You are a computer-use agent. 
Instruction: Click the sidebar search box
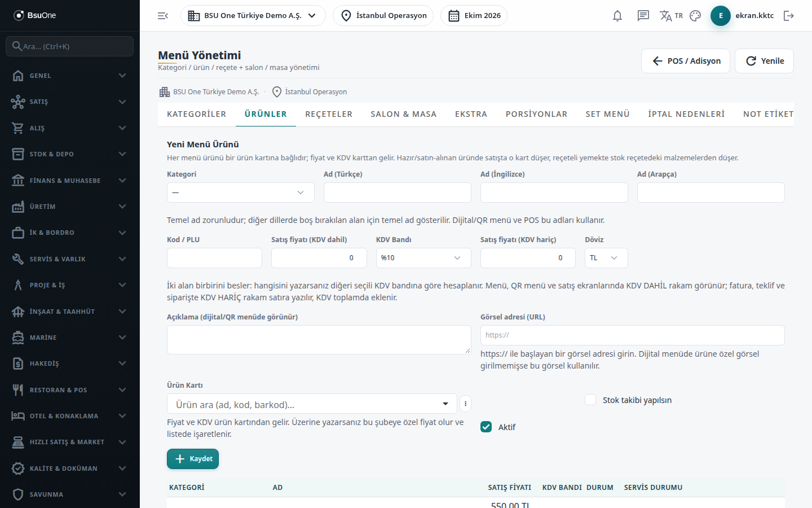(x=70, y=46)
